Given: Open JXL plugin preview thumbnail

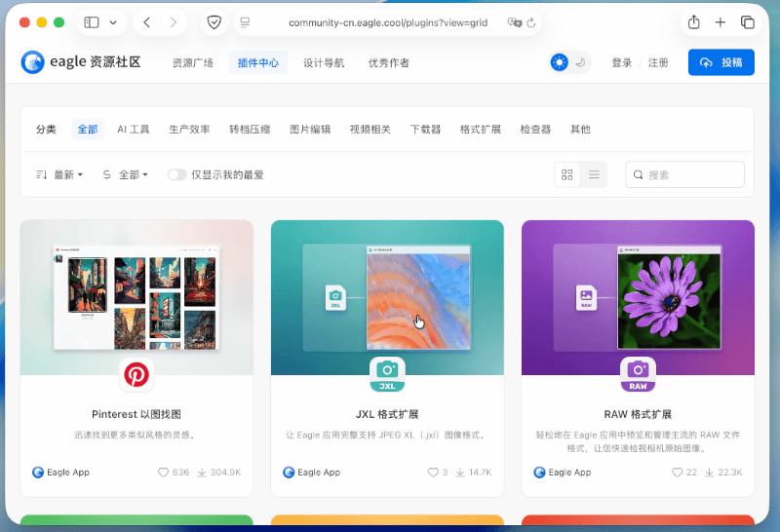Looking at the screenshot, I should point(387,297).
